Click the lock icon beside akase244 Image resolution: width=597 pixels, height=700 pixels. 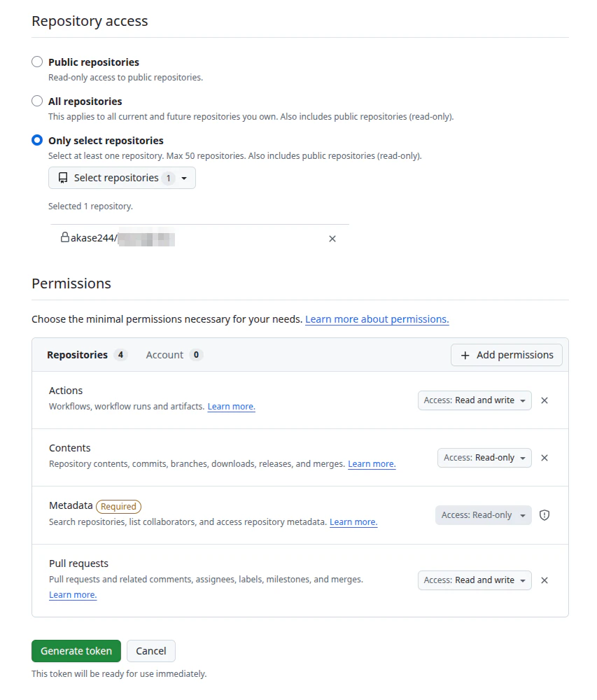click(65, 237)
